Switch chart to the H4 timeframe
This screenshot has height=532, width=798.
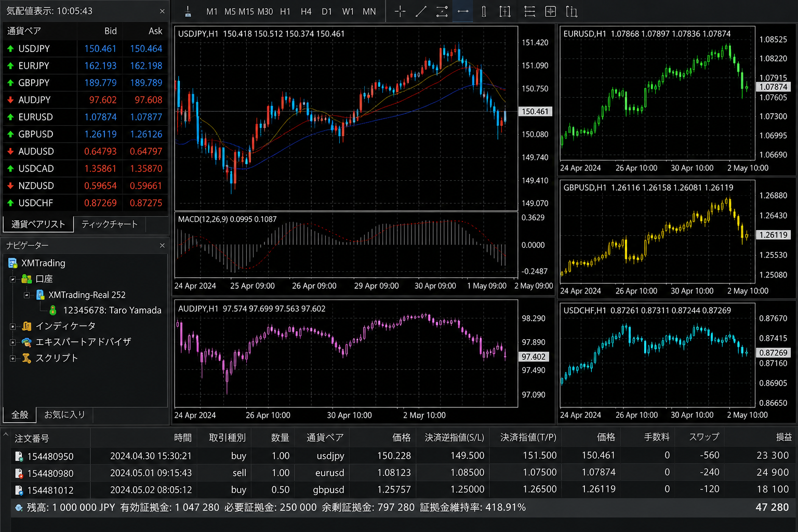[306, 11]
